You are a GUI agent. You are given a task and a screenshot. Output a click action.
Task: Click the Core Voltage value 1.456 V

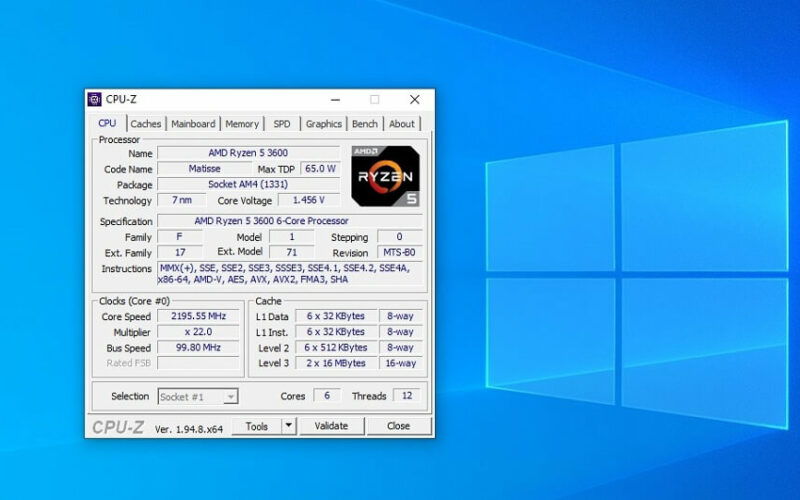point(309,200)
